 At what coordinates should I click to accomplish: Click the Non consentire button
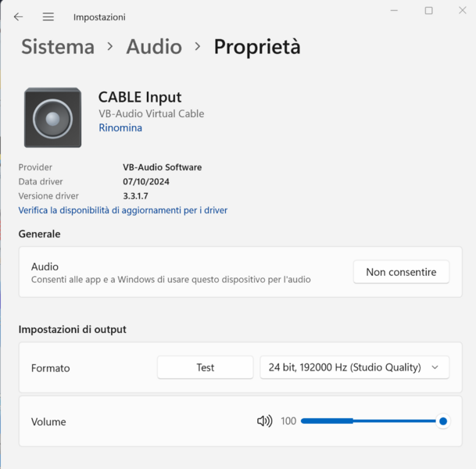point(401,272)
